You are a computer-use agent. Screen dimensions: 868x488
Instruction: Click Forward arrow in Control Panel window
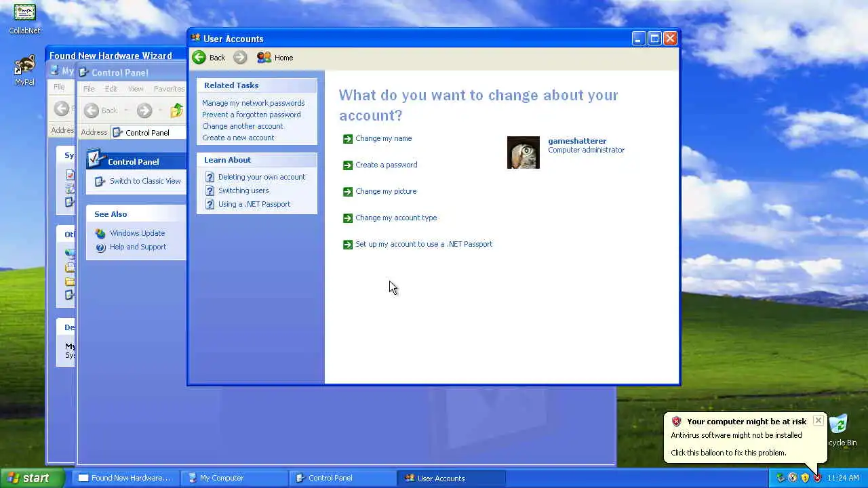[144, 110]
